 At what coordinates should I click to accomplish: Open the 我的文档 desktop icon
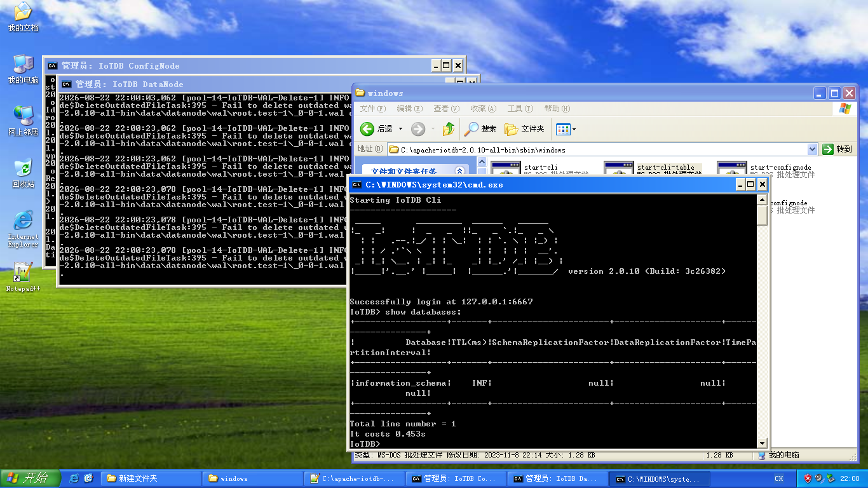pos(23,17)
